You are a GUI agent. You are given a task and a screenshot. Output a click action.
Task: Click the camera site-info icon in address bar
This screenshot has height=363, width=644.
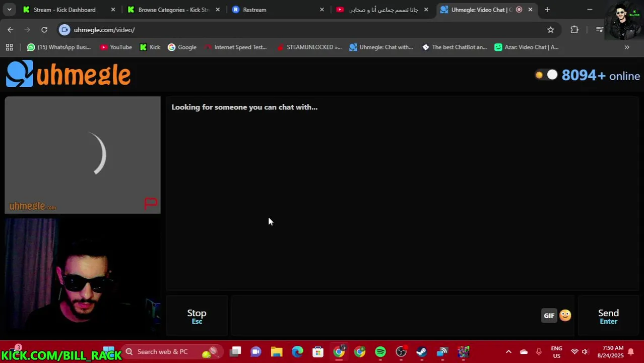pos(65,30)
